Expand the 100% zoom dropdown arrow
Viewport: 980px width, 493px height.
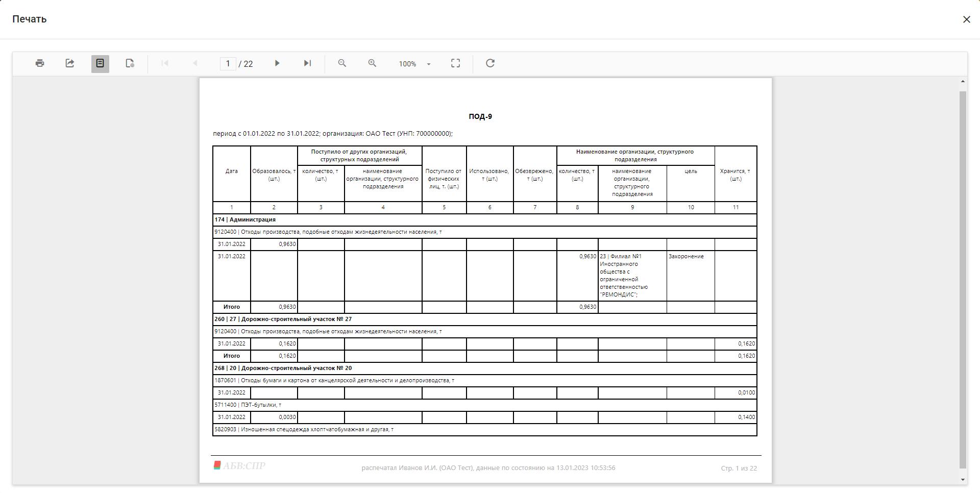coord(429,64)
